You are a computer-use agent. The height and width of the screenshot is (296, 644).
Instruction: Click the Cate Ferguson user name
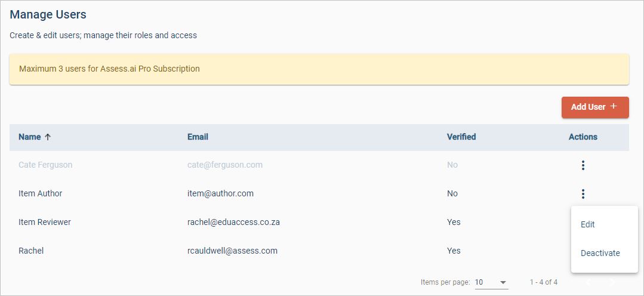(45, 165)
